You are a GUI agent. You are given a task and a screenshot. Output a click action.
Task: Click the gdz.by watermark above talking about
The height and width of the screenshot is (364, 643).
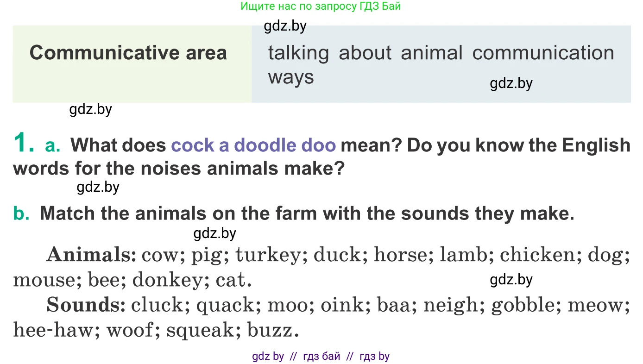tap(285, 26)
